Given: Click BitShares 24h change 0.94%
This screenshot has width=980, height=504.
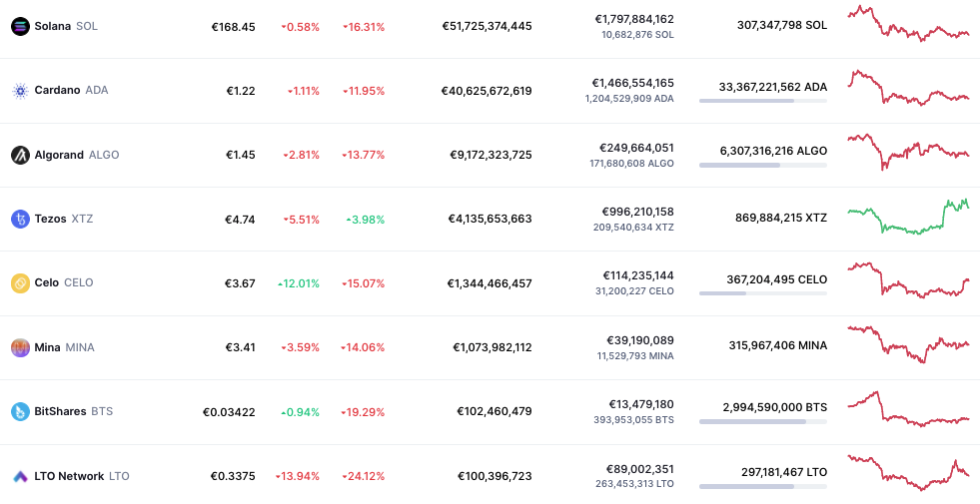Looking at the screenshot, I should click(301, 412).
